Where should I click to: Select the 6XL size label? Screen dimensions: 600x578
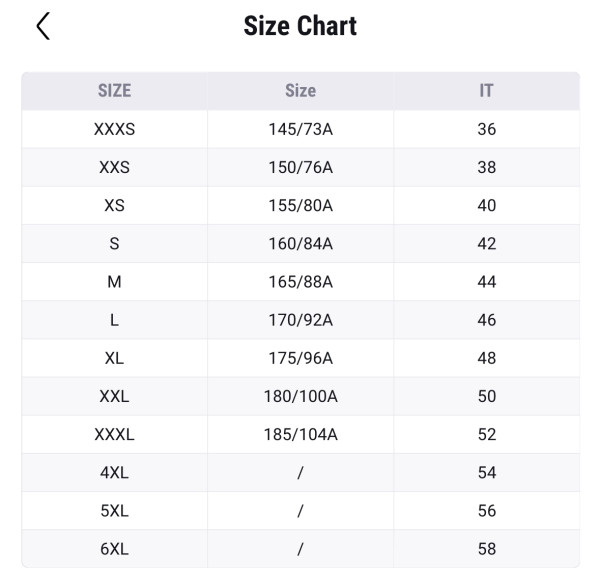click(x=114, y=548)
